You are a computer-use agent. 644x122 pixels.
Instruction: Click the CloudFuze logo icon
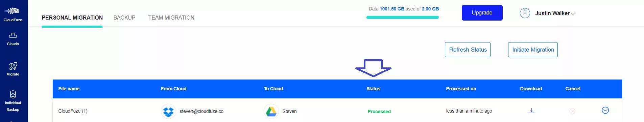pyautogui.click(x=12, y=11)
